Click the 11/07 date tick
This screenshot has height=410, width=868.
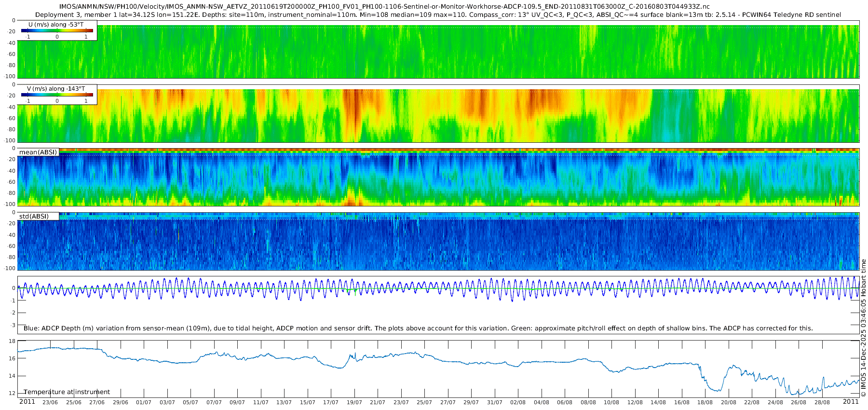pos(261,402)
